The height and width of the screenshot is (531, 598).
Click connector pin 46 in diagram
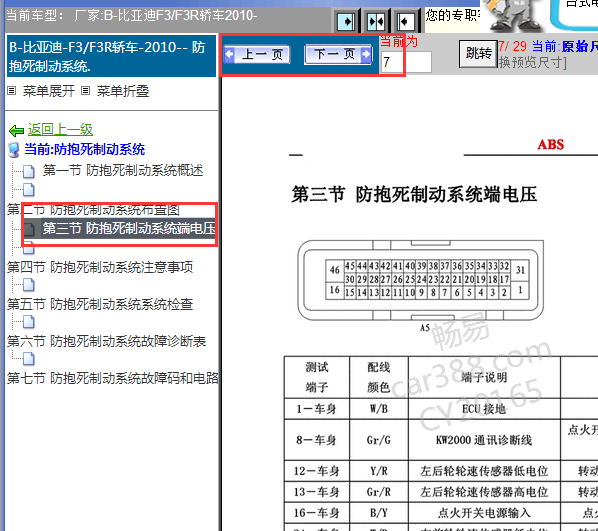334,270
